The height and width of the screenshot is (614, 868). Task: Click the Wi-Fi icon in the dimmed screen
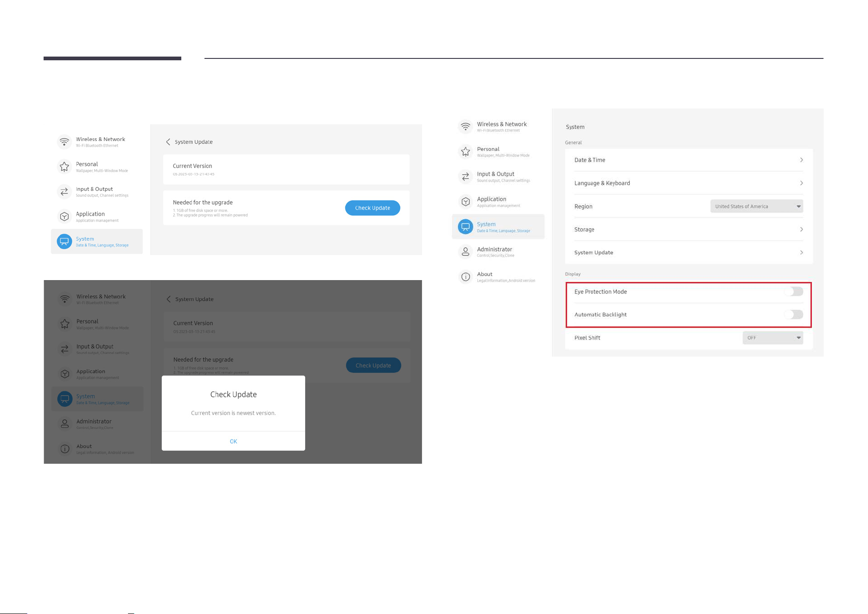click(65, 299)
